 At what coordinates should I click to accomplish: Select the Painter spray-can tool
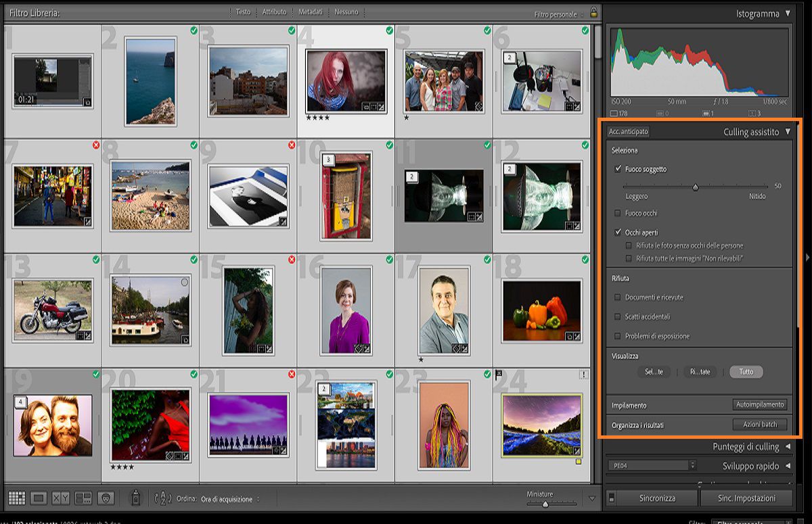(134, 499)
